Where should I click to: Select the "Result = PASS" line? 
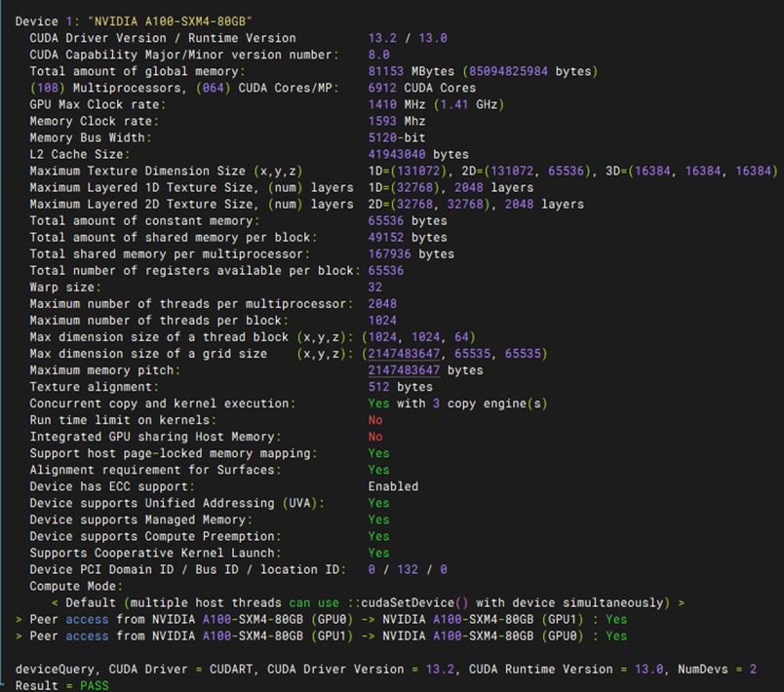(x=62, y=685)
